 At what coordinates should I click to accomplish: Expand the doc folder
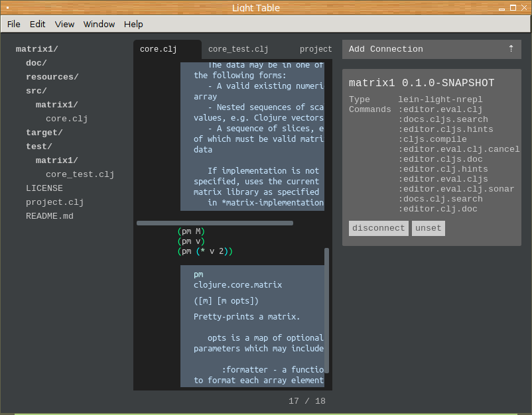tap(36, 63)
